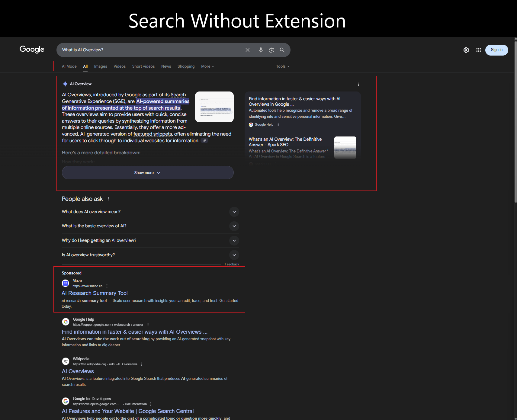Open the Google apps grid icon
The height and width of the screenshot is (420, 517).
point(479,50)
